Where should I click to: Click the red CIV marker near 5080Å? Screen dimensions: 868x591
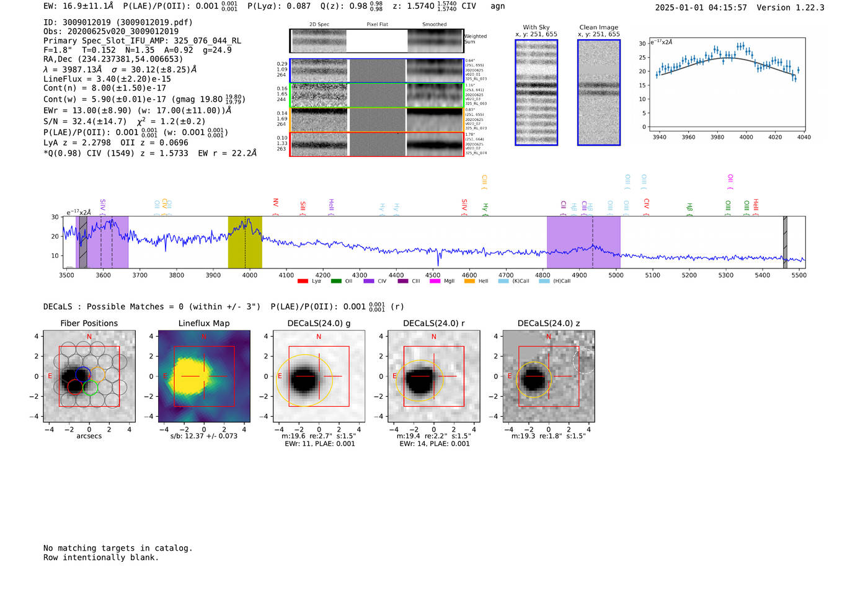coord(646,207)
